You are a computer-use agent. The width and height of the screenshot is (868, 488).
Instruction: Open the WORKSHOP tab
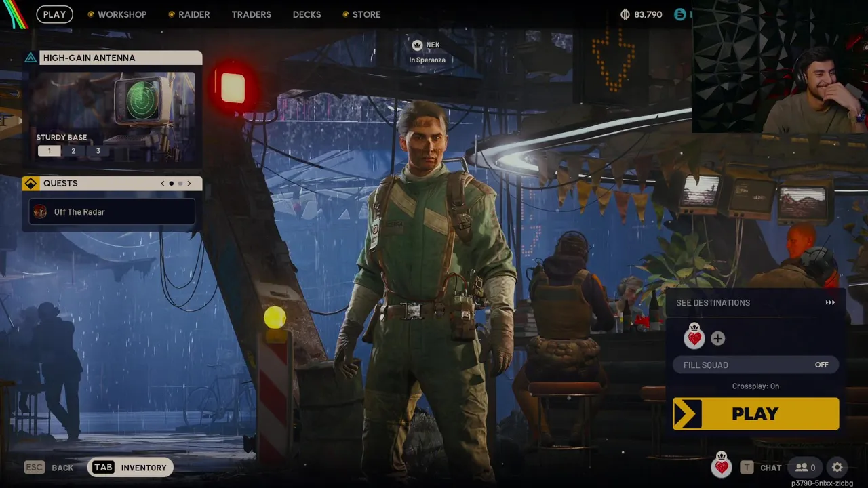pyautogui.click(x=117, y=14)
